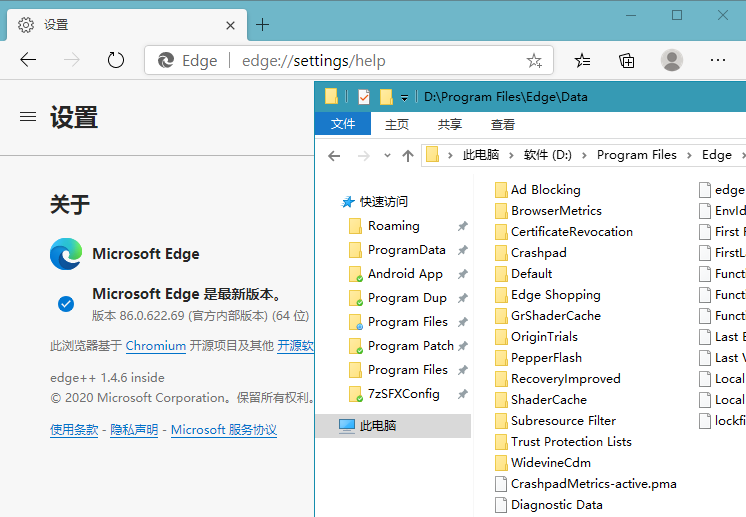Select the BrowserMetrics folder

548,211
